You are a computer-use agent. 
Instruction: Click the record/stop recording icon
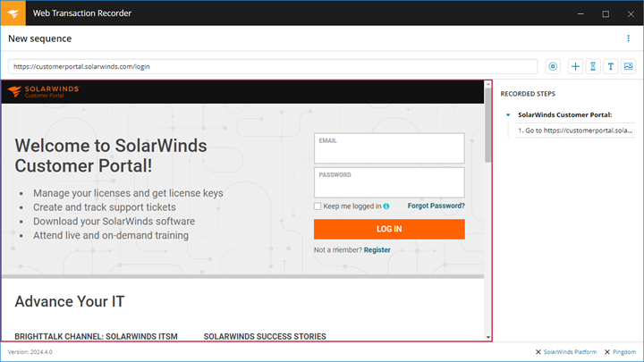pyautogui.click(x=553, y=66)
